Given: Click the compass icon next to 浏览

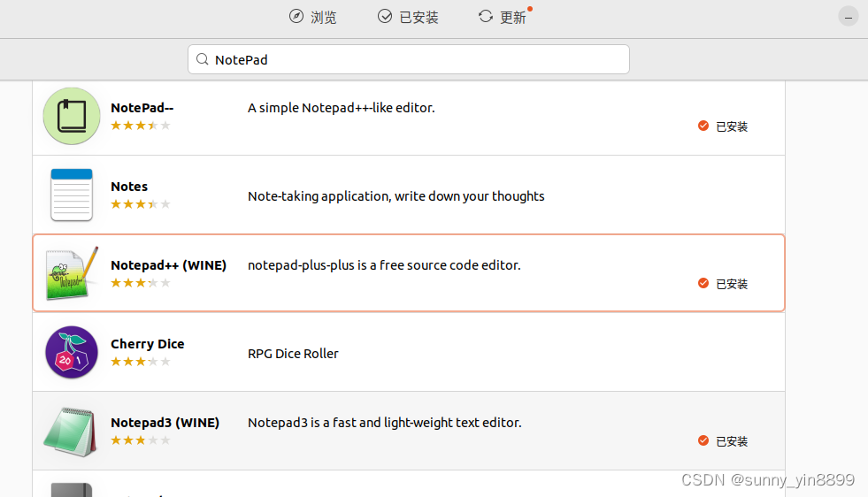Looking at the screenshot, I should (x=296, y=17).
